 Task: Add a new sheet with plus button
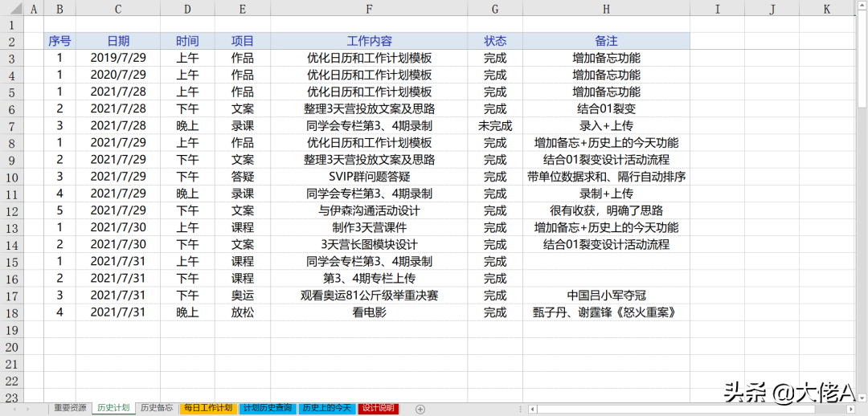(420, 409)
